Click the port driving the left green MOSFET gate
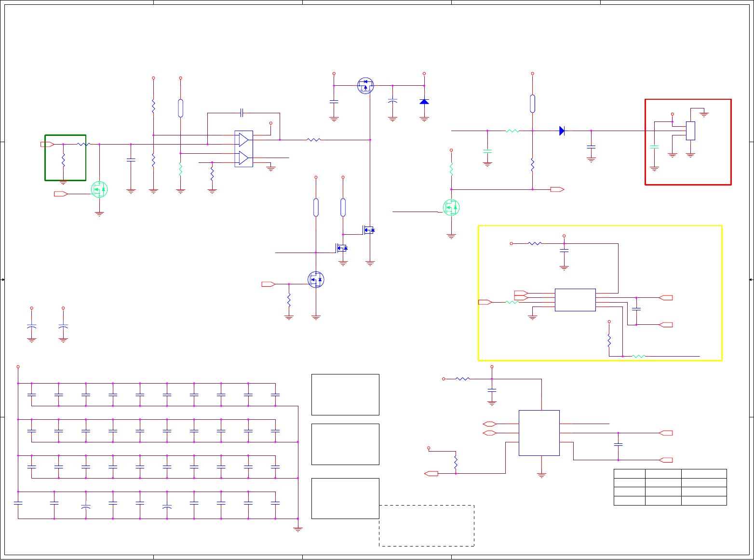This screenshot has height=560, width=754. coord(61,194)
